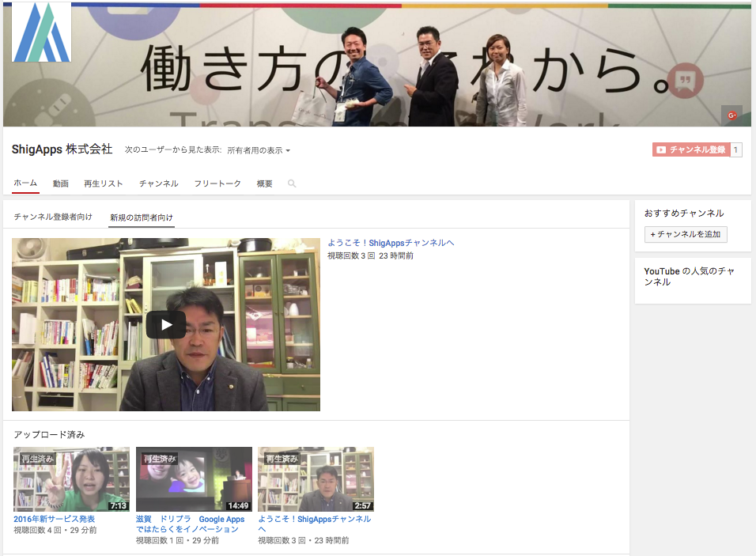Click the 2016年新サービス発表 title link
This screenshot has height=556, width=756.
tap(55, 519)
